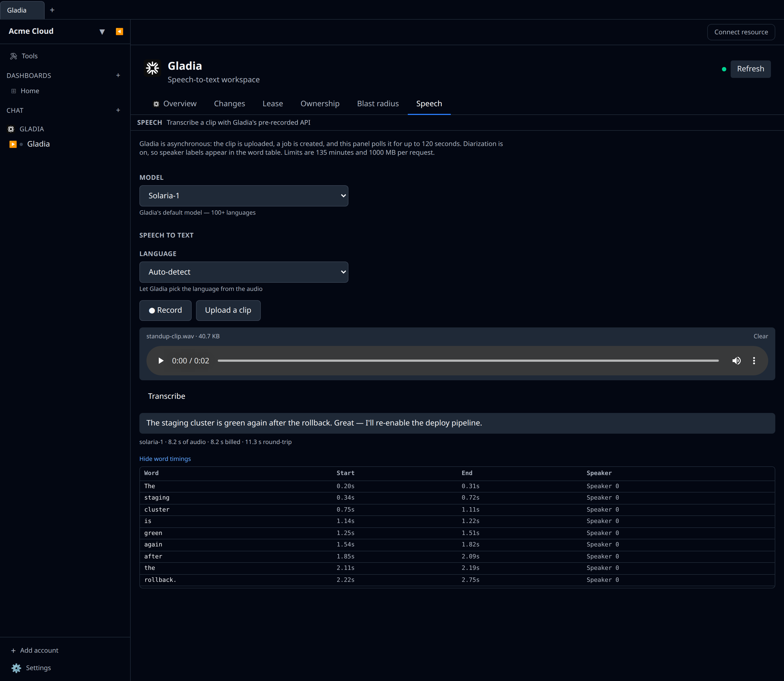The width and height of the screenshot is (784, 681).
Task: Click the Transcribe button
Action: [166, 396]
